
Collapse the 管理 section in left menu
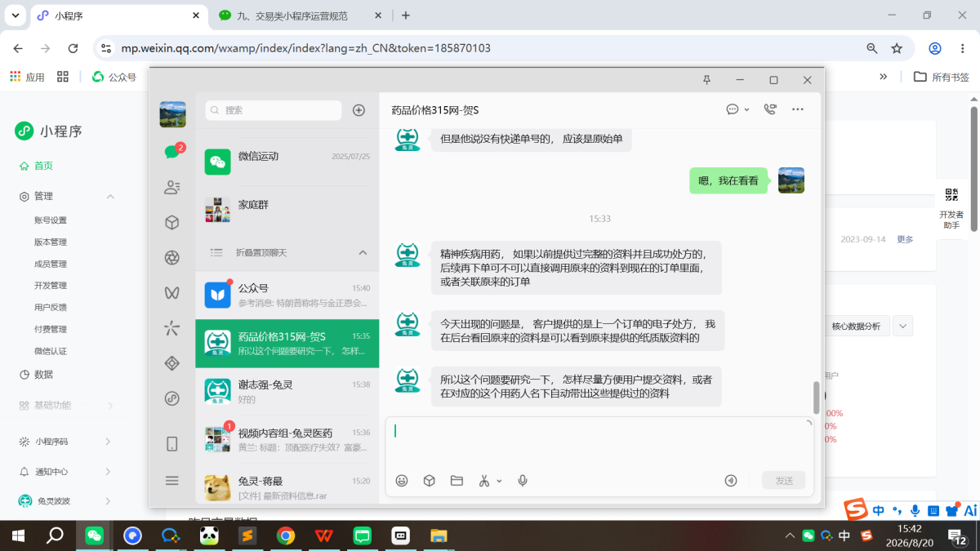click(110, 197)
